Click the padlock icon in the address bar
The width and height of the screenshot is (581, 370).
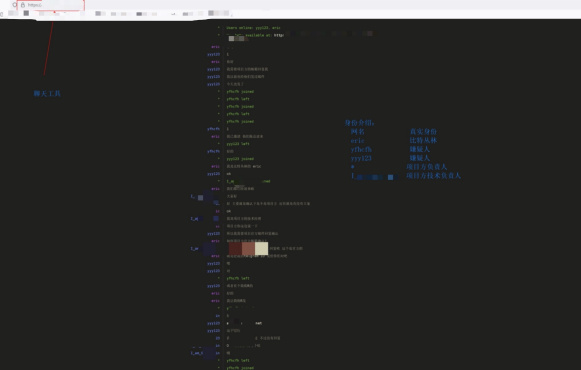[x=23, y=5]
